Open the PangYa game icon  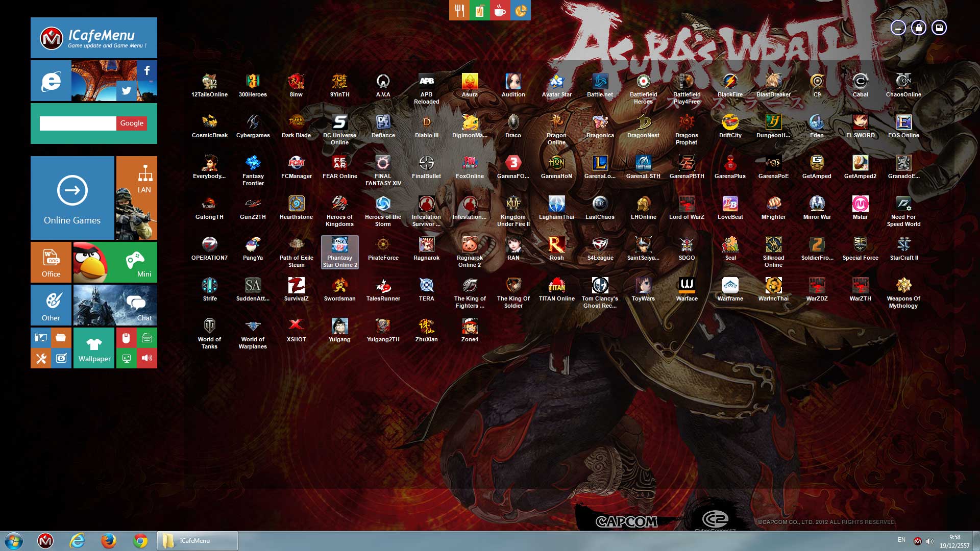(253, 248)
